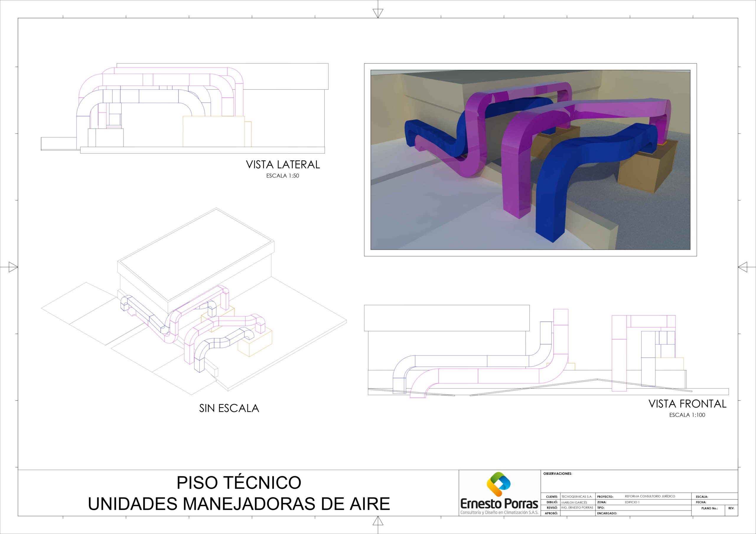Click the Ernesto Porras logo emblem
Screen dimensions: 756x534
[498, 484]
